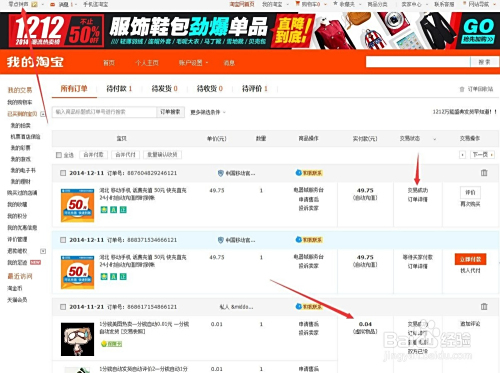Click the 购物车 shopping cart icon in the top bar
The height and width of the screenshot is (373, 500).
click(x=298, y=4)
